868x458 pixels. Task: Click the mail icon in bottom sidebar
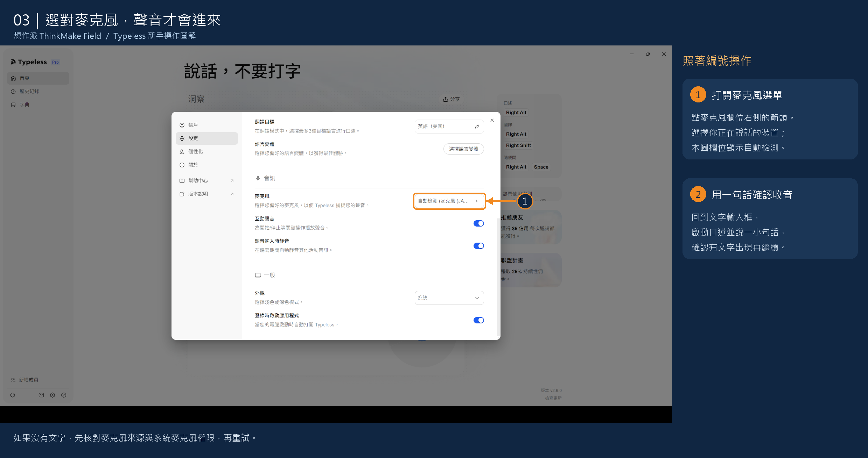pyautogui.click(x=41, y=395)
